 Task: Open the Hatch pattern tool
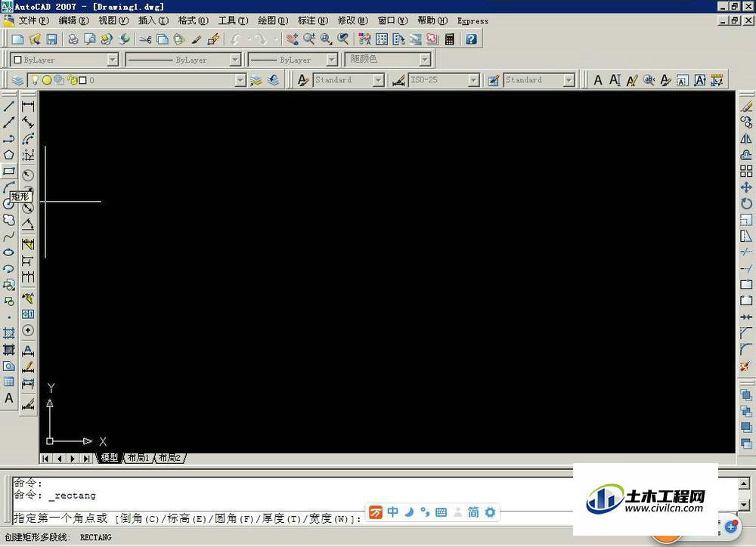(8, 333)
